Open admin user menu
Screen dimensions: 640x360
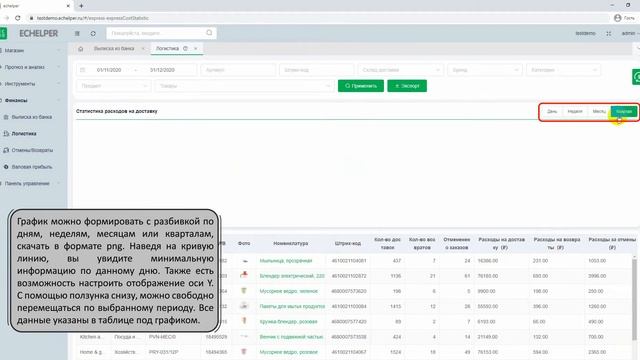630,33
